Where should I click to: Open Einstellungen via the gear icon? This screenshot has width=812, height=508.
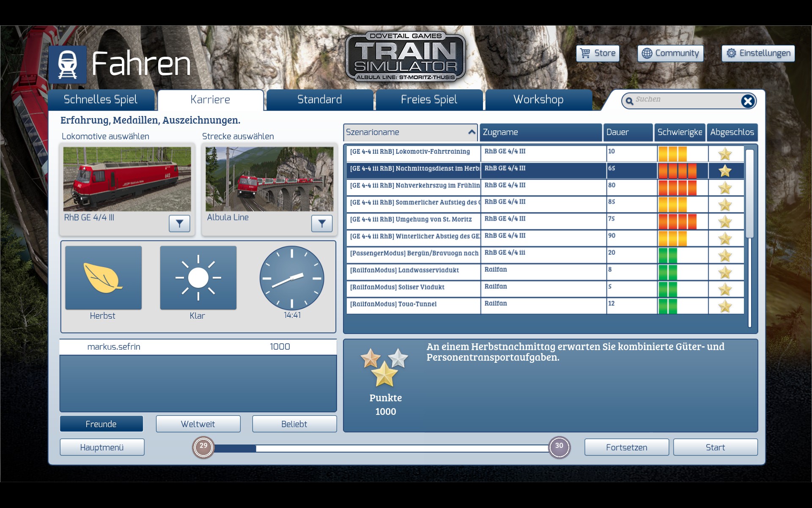[x=731, y=53]
